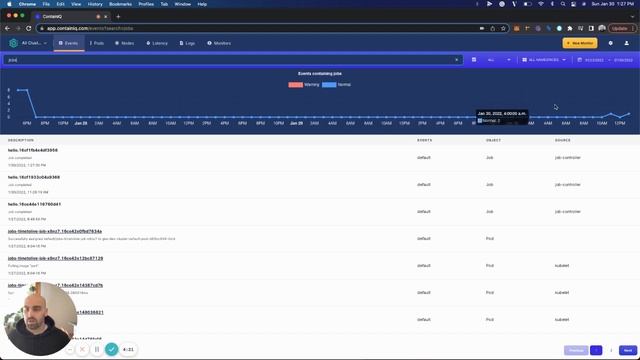Image resolution: width=640 pixels, height=360 pixels.
Task: Open a new Chrome tab
Action: (x=118, y=17)
